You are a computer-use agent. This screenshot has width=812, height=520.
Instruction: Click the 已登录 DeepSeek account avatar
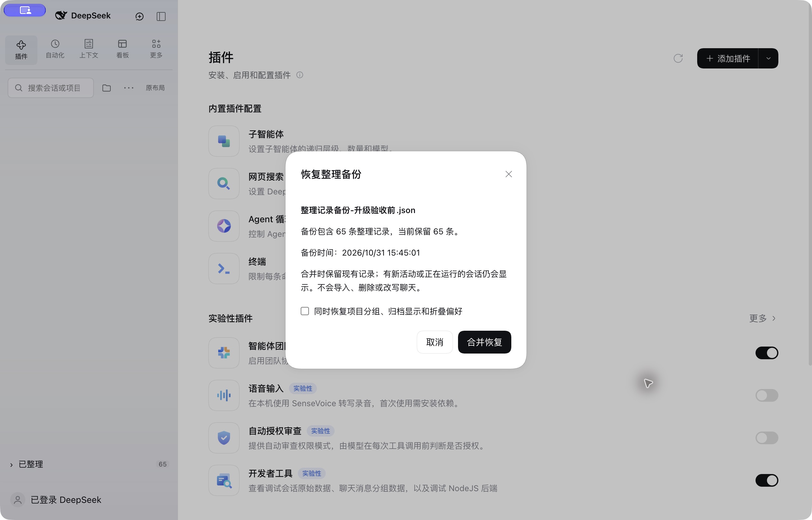(x=18, y=500)
